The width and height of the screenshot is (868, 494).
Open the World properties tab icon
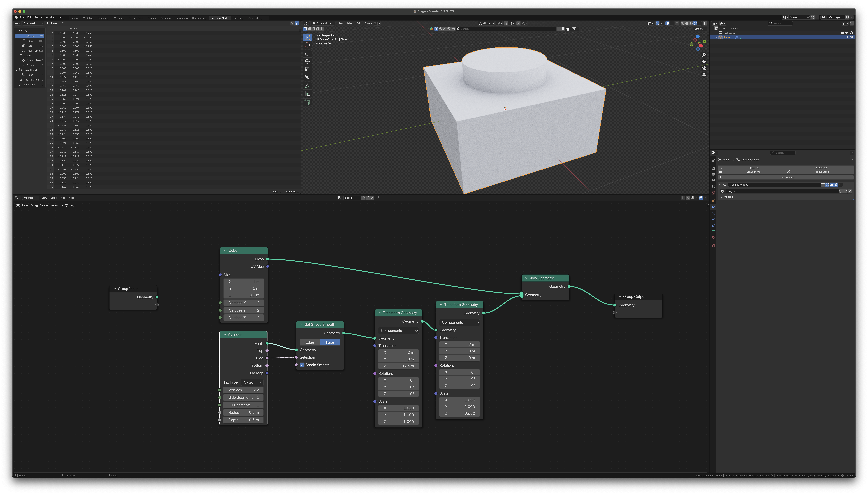tap(713, 193)
